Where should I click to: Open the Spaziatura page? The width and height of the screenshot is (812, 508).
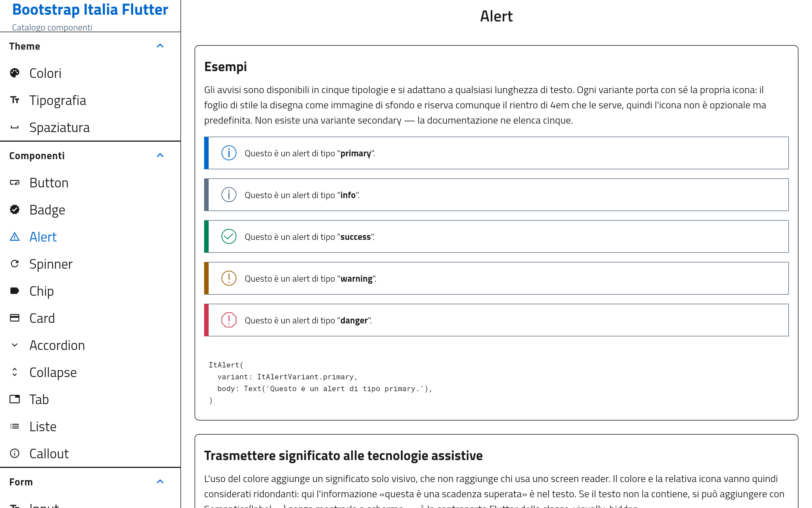pyautogui.click(x=90, y=127)
